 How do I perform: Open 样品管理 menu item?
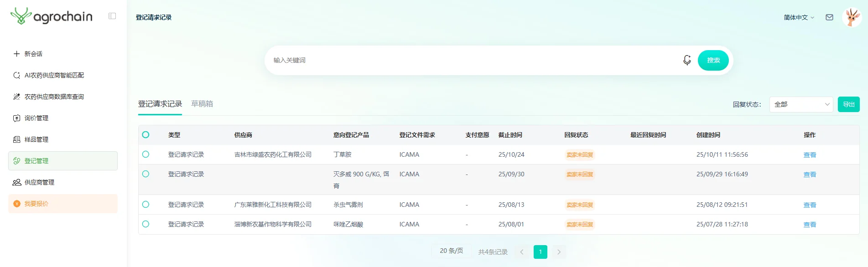point(63,139)
